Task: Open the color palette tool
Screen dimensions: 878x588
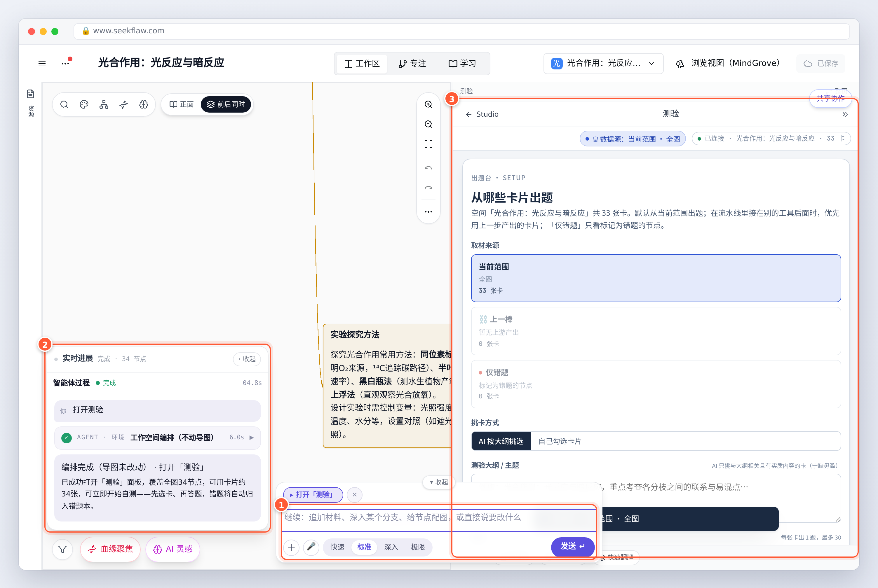Action: (84, 105)
